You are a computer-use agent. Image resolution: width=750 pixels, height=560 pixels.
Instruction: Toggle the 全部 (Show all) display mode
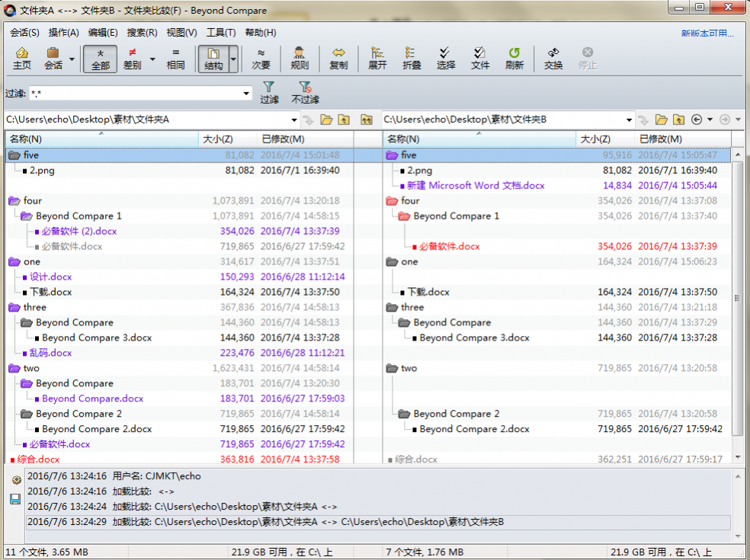(101, 59)
